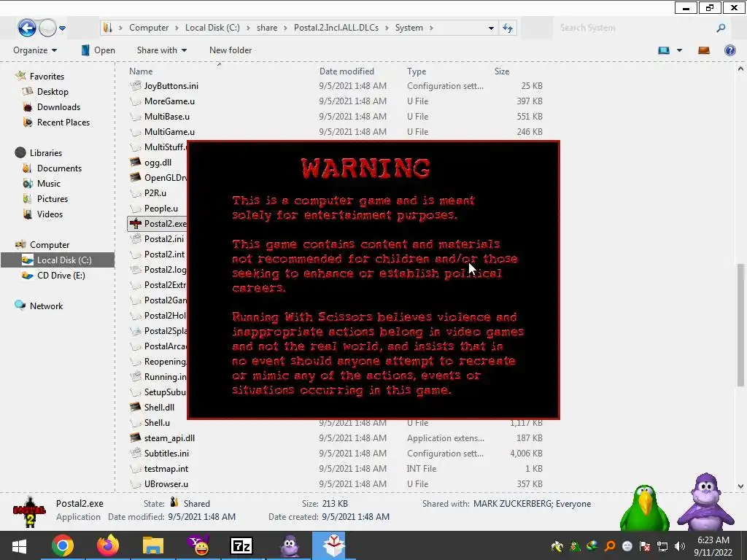
Task: Open the purple BonziBuddy taskbar icon
Action: [289, 545]
